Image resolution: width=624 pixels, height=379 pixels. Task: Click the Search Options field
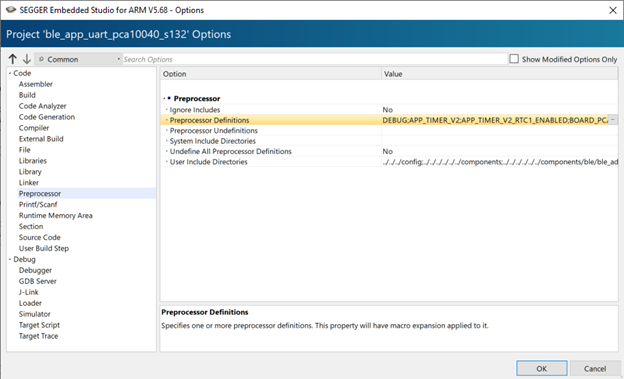(x=315, y=59)
